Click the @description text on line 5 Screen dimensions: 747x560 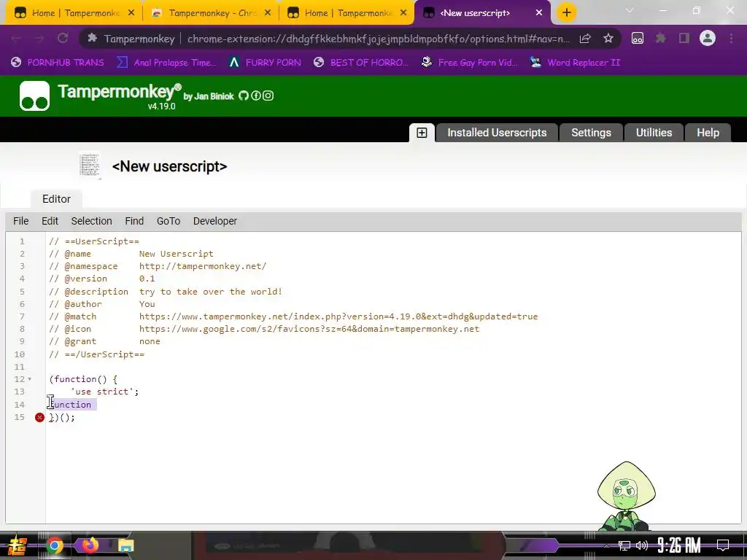[211, 292]
